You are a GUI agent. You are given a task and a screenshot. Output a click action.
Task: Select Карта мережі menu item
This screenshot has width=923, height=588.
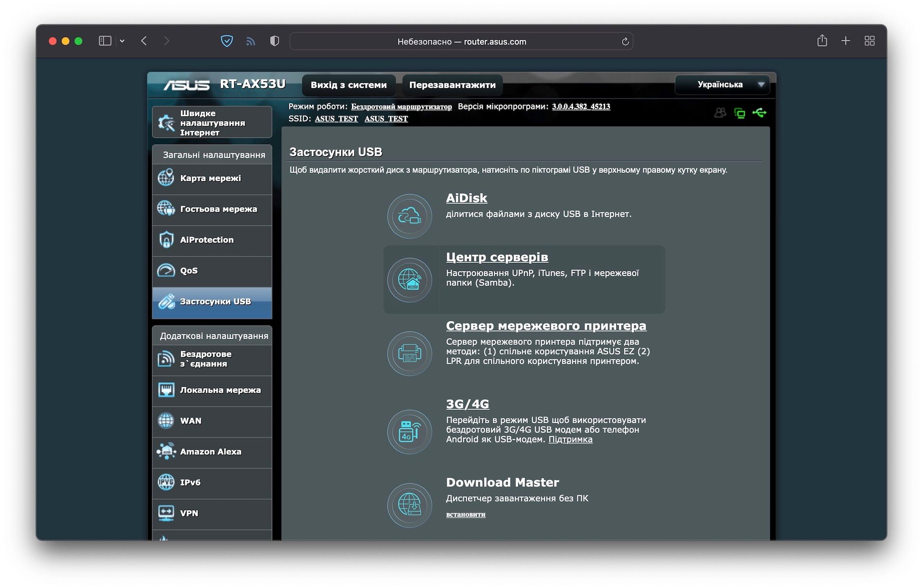tap(212, 178)
